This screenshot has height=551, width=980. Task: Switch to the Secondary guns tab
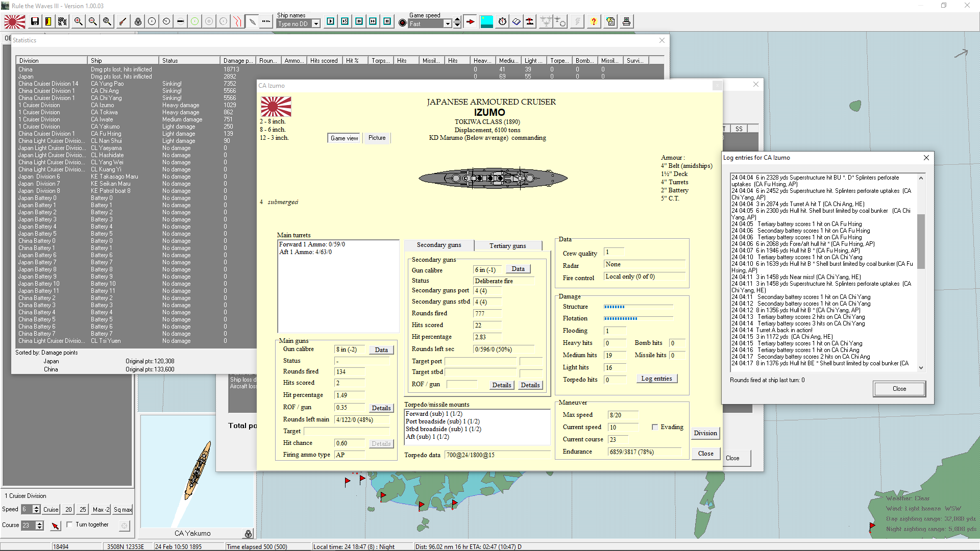pos(439,245)
